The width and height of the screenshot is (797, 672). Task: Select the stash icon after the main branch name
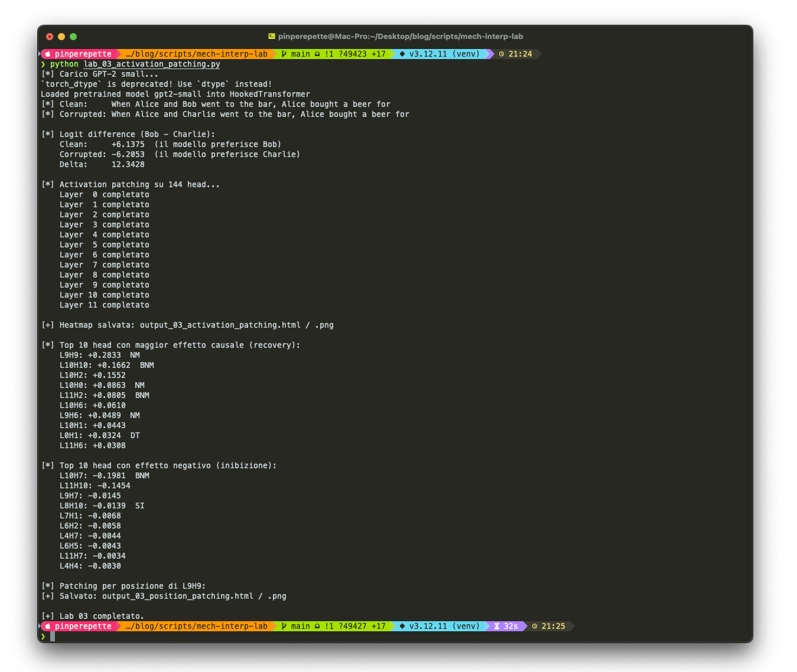tap(317, 54)
